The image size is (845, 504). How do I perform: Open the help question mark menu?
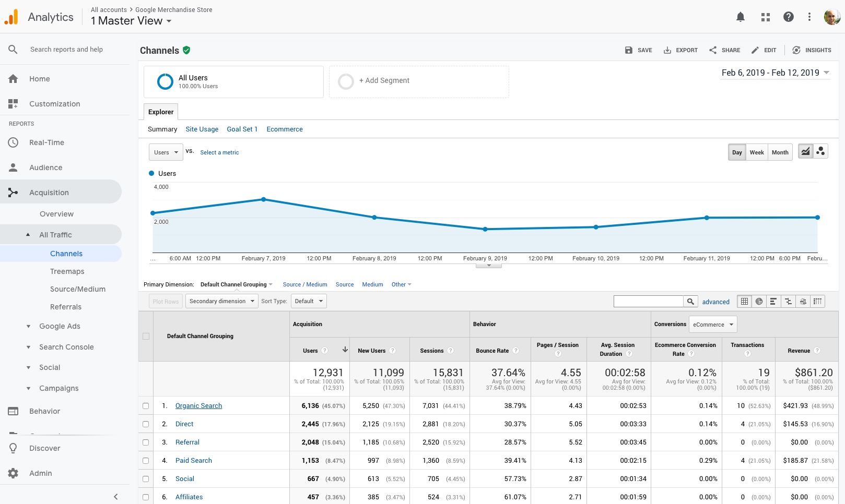coord(789,17)
